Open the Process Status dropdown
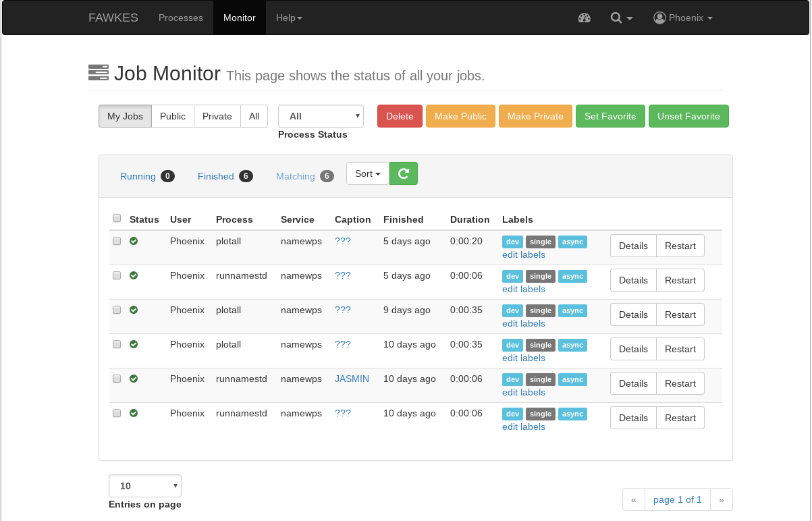This screenshot has height=521, width=812. coord(321,116)
